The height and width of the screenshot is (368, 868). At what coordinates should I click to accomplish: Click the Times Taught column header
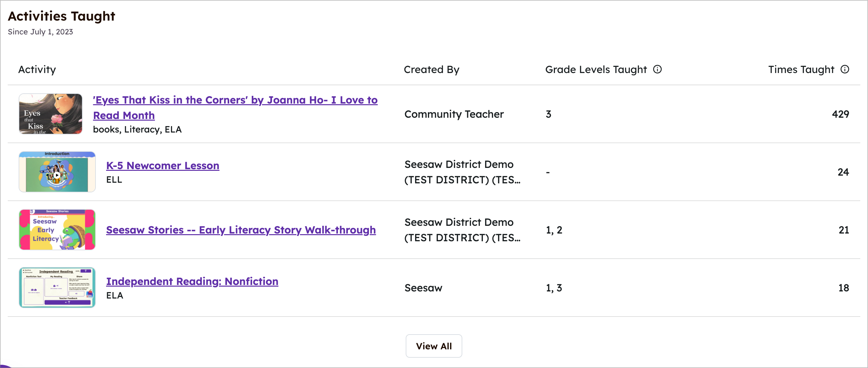tap(801, 69)
